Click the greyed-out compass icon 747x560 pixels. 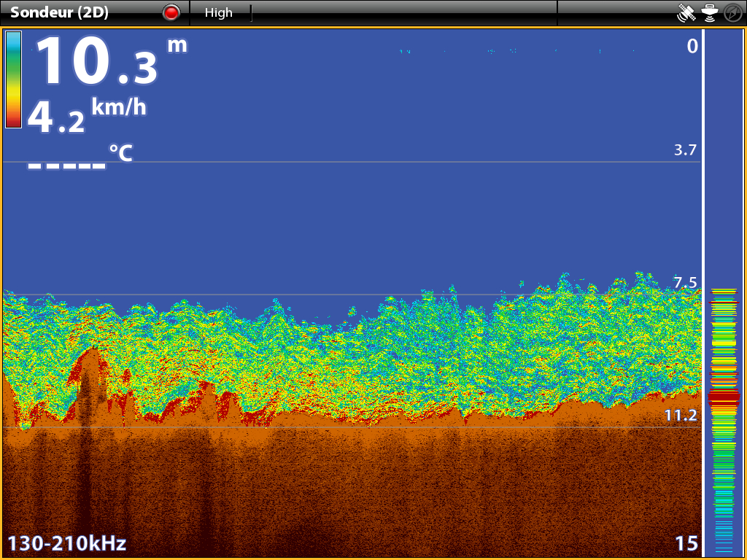pyautogui.click(x=732, y=12)
